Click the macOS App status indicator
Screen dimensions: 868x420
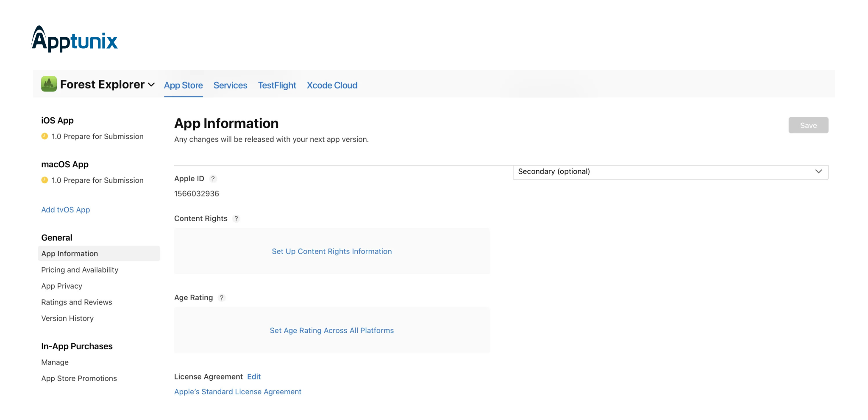tap(45, 180)
